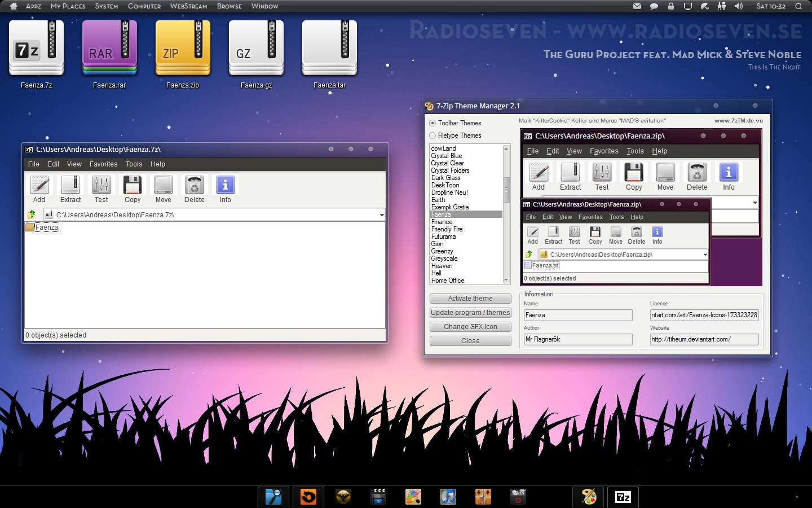Screen dimensions: 812x508
Task: Open Help menu in Faenza.7z window
Action: coord(158,164)
